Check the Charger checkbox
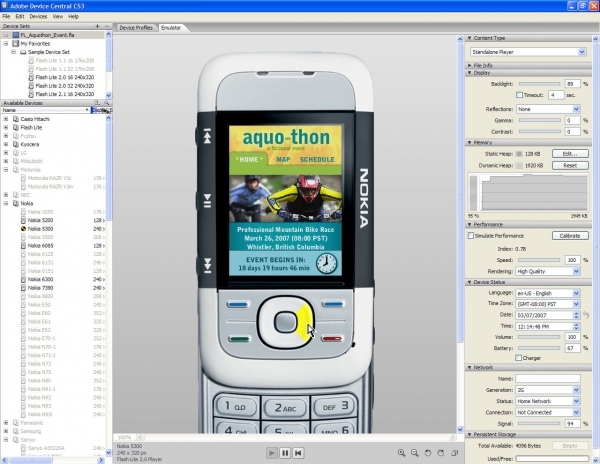This screenshot has height=464, width=600. (518, 357)
